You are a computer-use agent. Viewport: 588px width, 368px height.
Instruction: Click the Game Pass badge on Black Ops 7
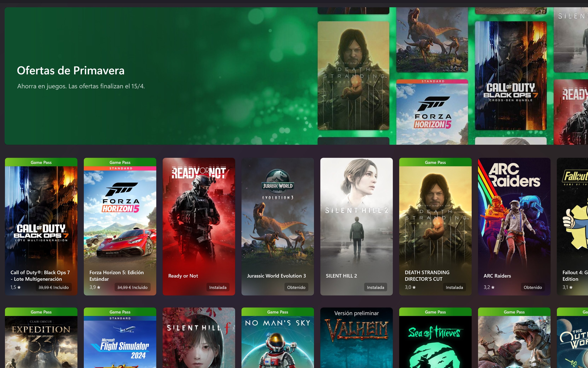pyautogui.click(x=41, y=162)
